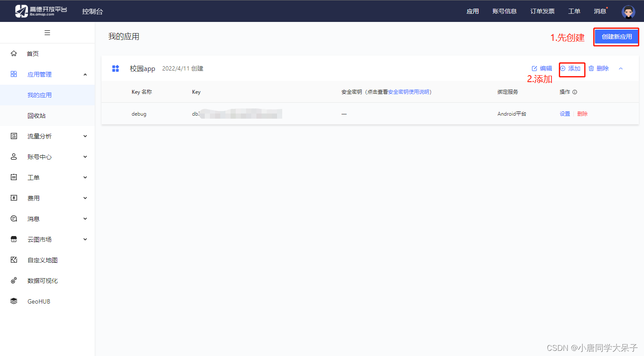
Task: Select the 云图市场 cloud map market icon
Action: pos(14,239)
